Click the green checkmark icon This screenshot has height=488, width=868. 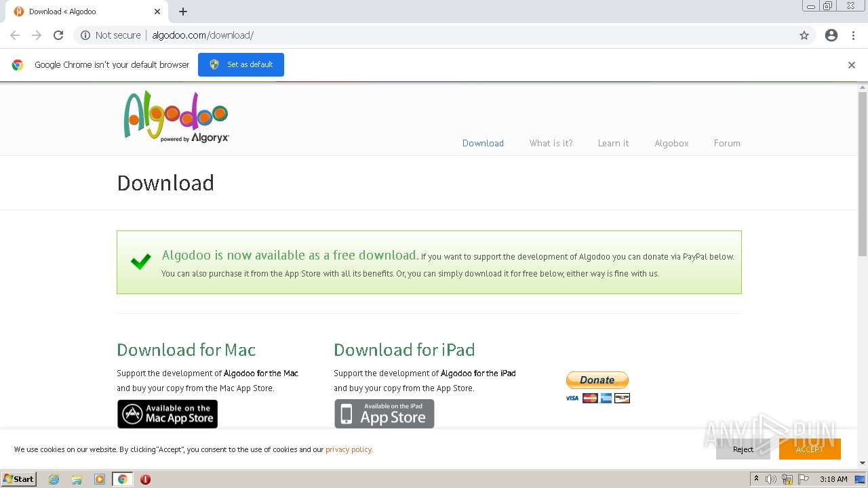[x=141, y=262]
